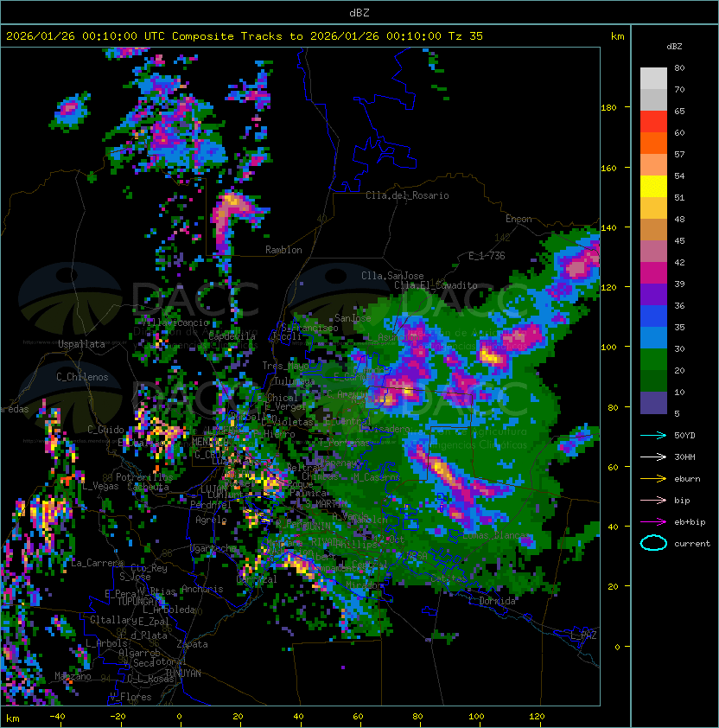Click the '-40' km horizontal axis tick label
The width and height of the screenshot is (719, 728).
57,717
